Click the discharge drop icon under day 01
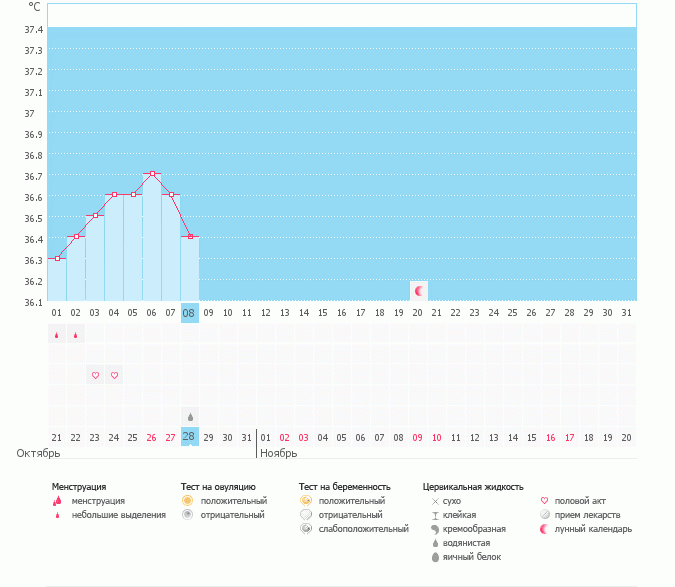Viewport: 675px width, 587px height. coord(56,336)
